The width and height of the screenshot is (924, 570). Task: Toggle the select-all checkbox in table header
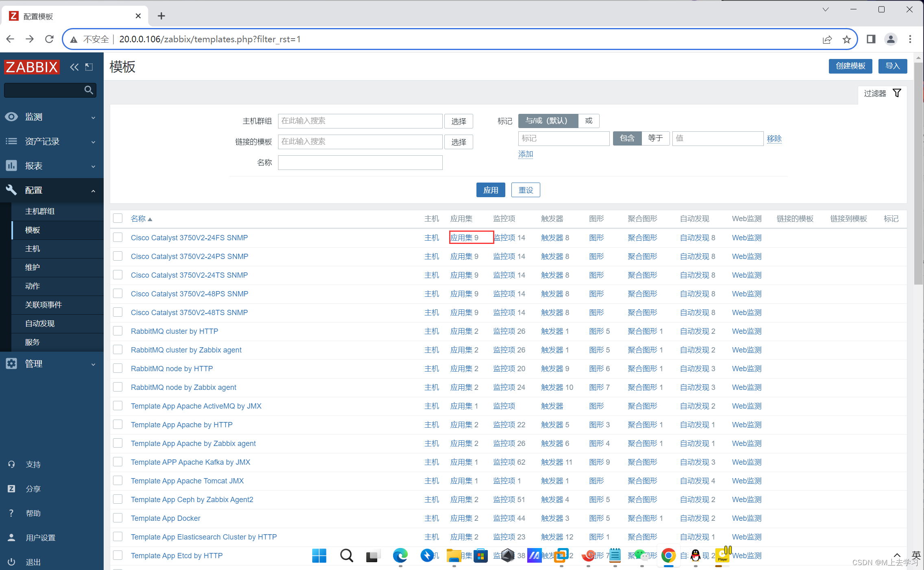[118, 218]
